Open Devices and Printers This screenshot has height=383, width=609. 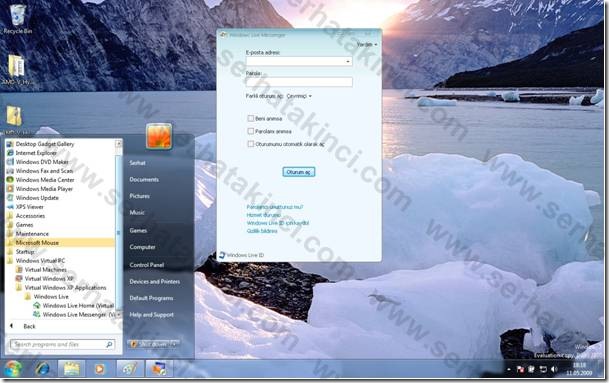(x=155, y=282)
